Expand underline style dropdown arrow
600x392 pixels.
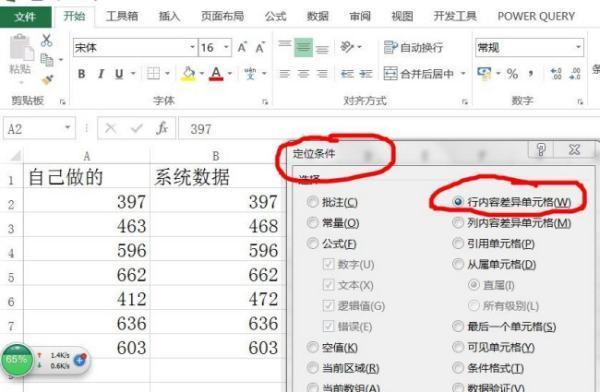(x=133, y=74)
